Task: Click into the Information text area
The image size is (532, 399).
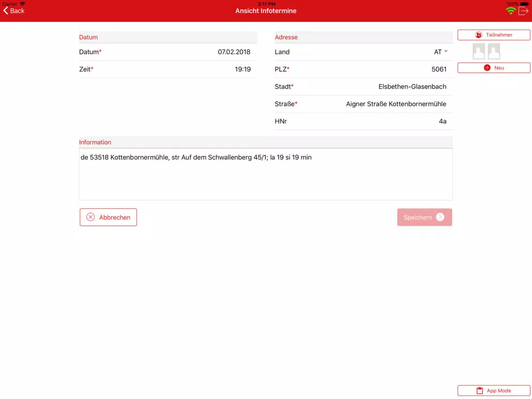Action: coord(266,174)
